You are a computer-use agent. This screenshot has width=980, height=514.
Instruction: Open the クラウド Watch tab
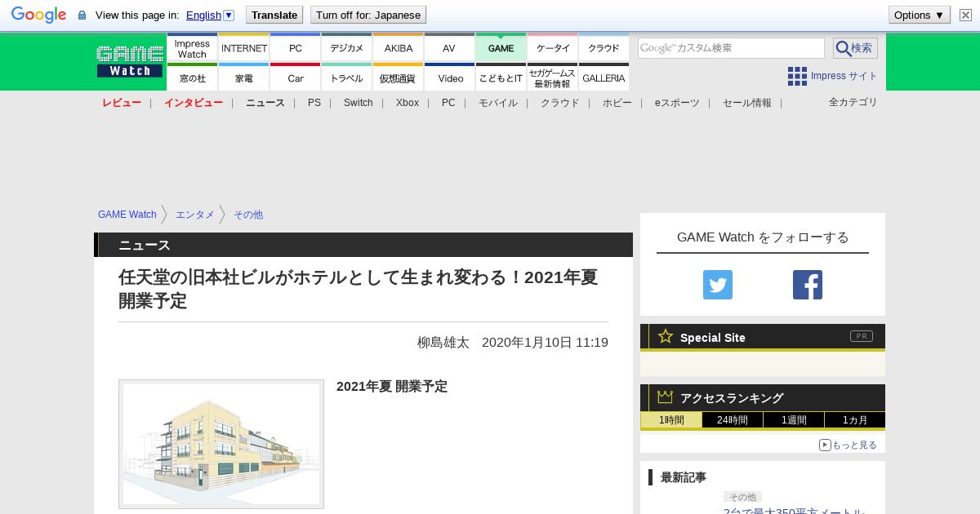(604, 48)
